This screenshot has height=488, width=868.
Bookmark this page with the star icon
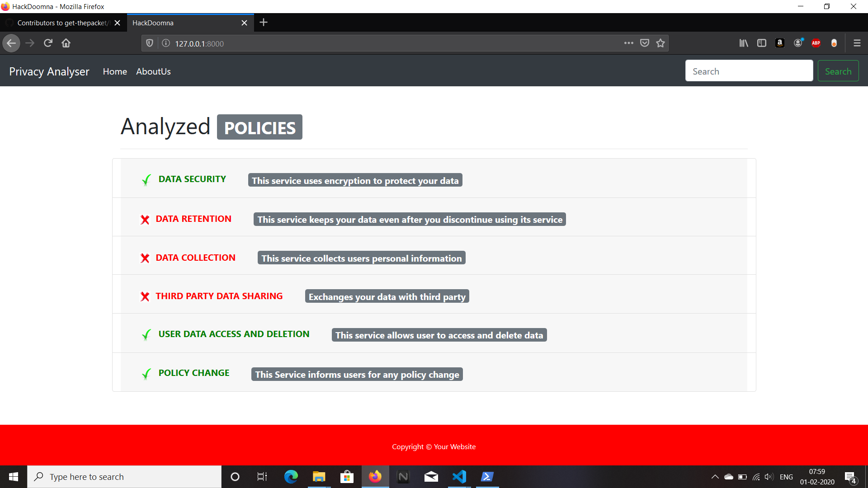click(x=660, y=43)
